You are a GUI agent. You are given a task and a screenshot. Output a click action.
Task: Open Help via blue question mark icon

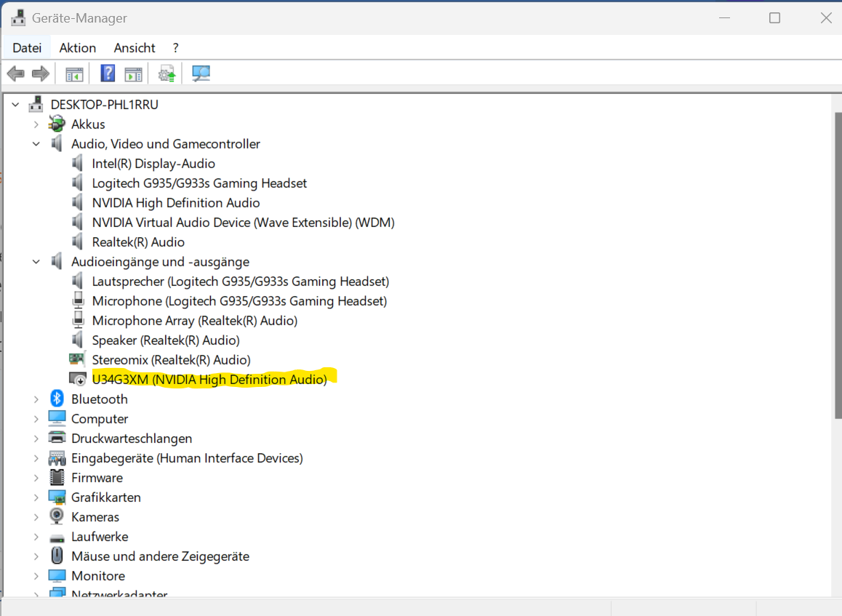[x=108, y=73]
